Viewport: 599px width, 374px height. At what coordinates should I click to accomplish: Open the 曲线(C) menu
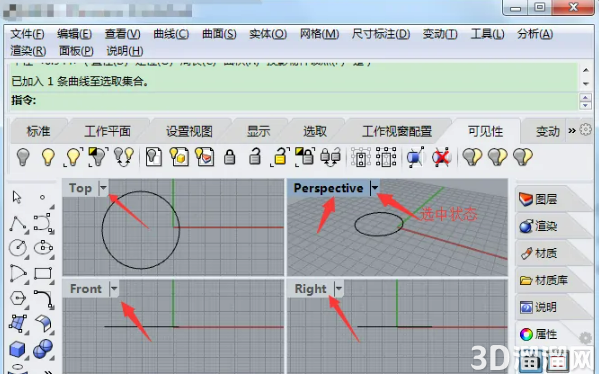click(171, 34)
